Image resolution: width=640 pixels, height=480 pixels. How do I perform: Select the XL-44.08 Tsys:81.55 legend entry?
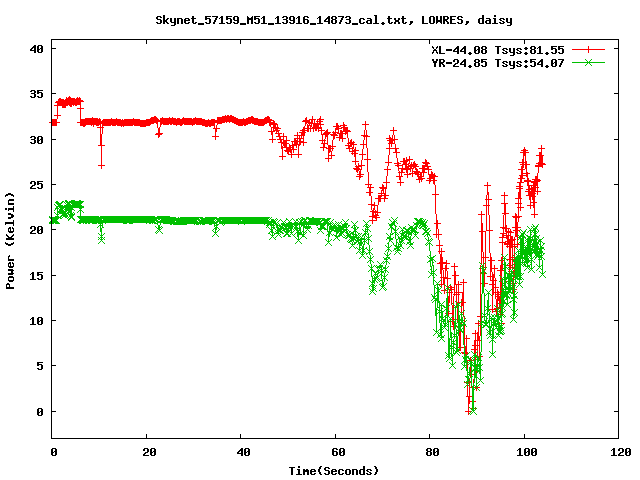click(x=498, y=50)
